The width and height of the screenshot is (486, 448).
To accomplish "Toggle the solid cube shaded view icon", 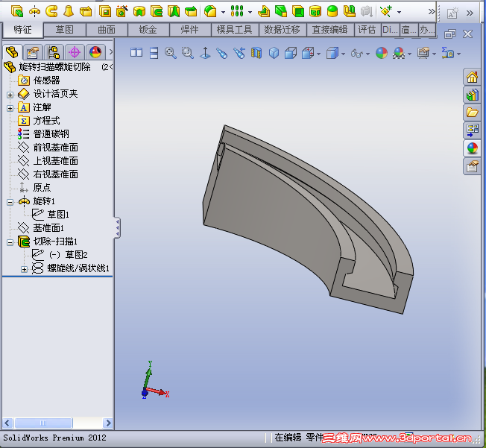I will 274,53.
